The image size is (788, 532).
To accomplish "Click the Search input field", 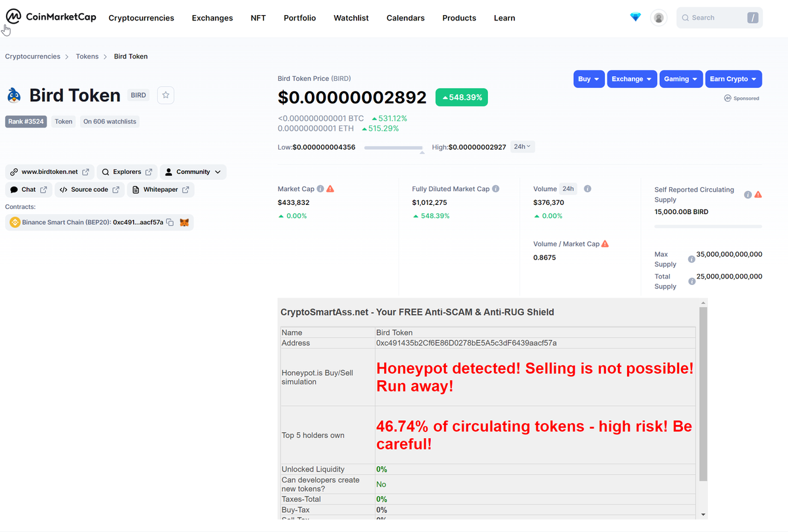I will click(x=719, y=18).
